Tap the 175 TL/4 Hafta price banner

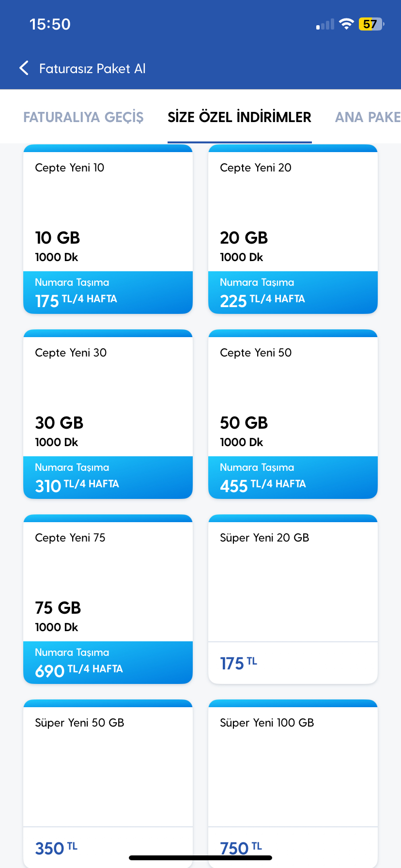pos(108,293)
